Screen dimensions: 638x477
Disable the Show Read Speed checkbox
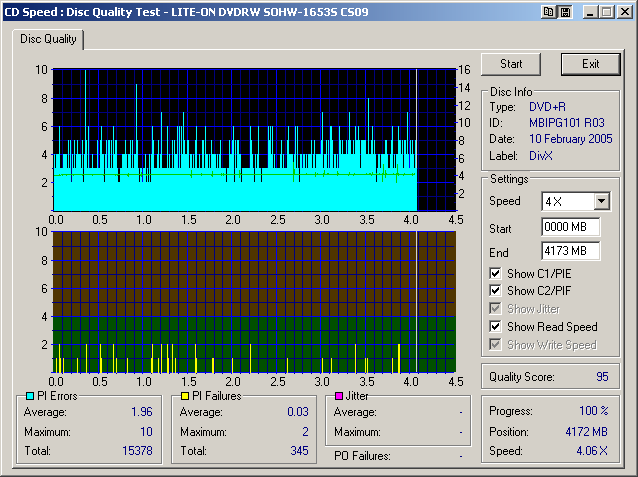coord(496,327)
